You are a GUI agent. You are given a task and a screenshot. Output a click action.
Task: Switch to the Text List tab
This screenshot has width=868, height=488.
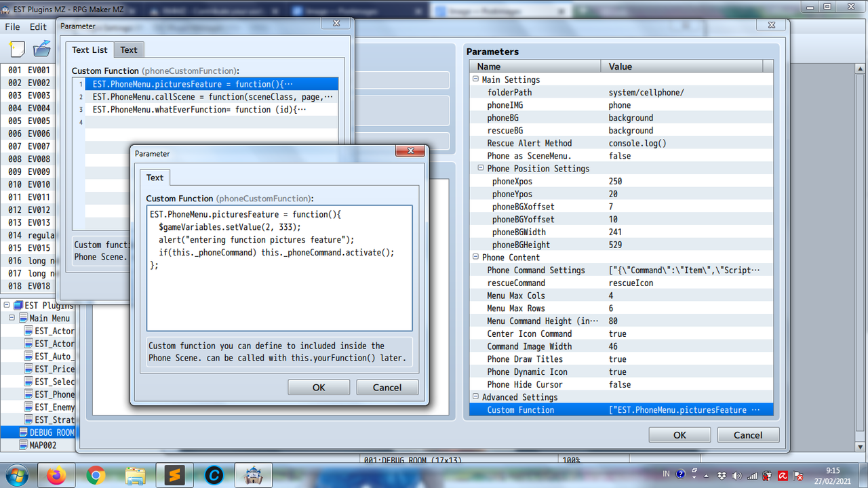pyautogui.click(x=90, y=49)
